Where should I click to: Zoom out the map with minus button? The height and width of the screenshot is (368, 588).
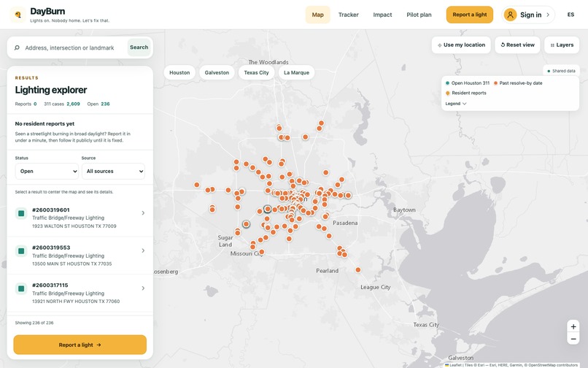[x=573, y=339]
